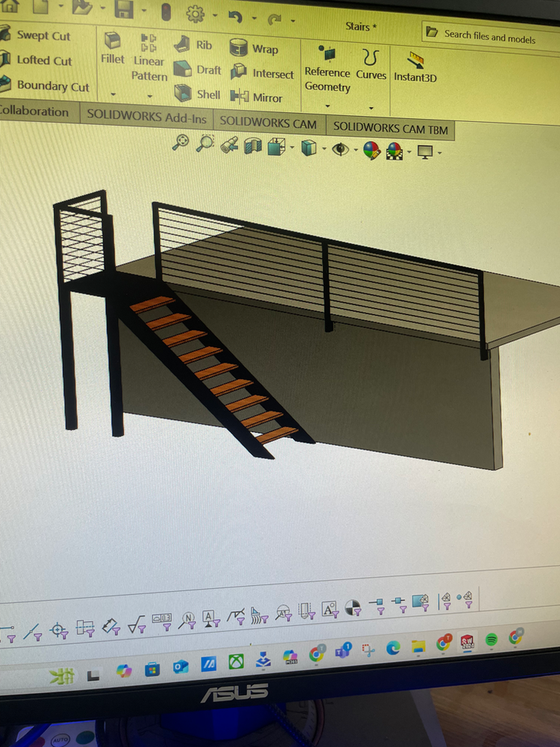Open the View Orientation cube icon
Image resolution: width=560 pixels, height=747 pixels.
pyautogui.click(x=276, y=147)
